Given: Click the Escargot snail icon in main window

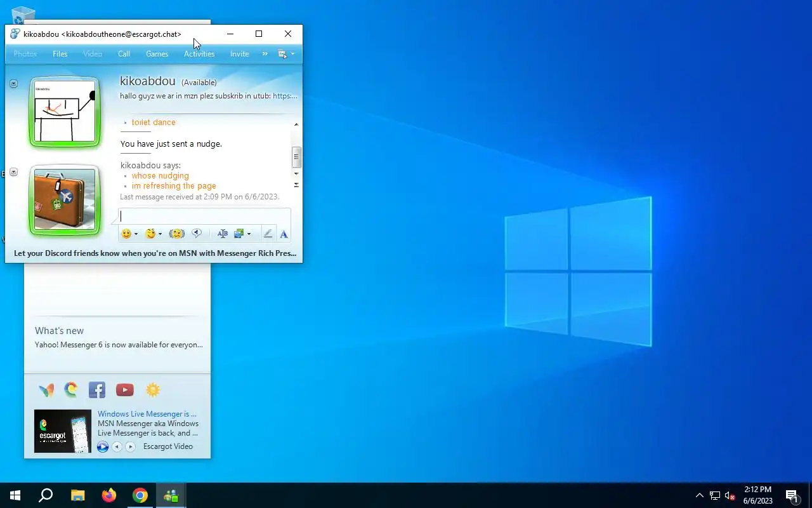Looking at the screenshot, I should click(71, 389).
